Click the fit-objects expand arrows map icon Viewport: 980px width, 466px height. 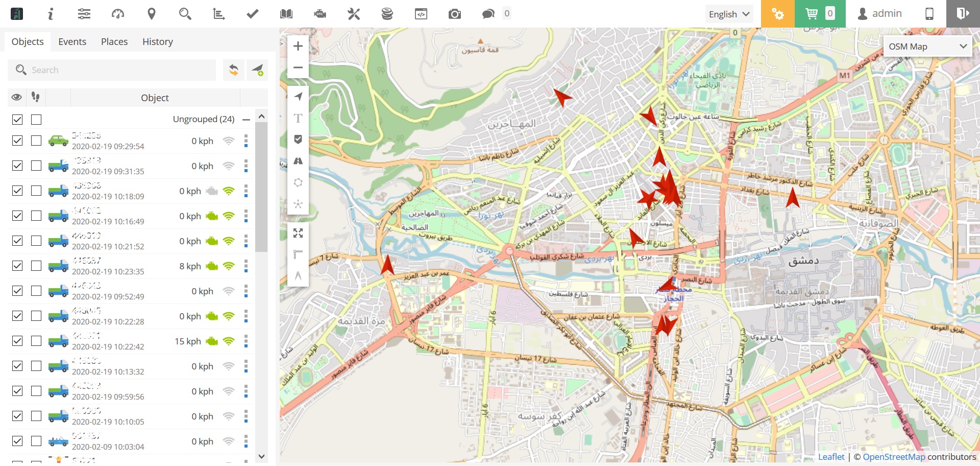click(298, 234)
